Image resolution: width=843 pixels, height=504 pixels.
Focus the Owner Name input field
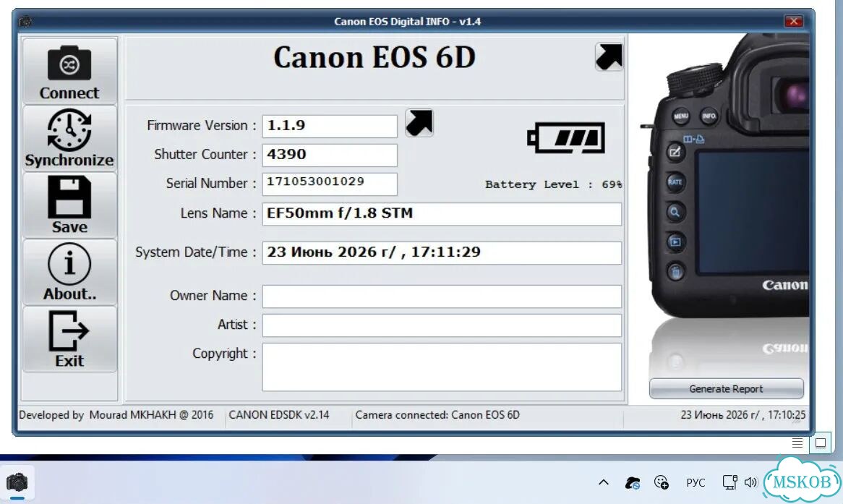point(442,296)
